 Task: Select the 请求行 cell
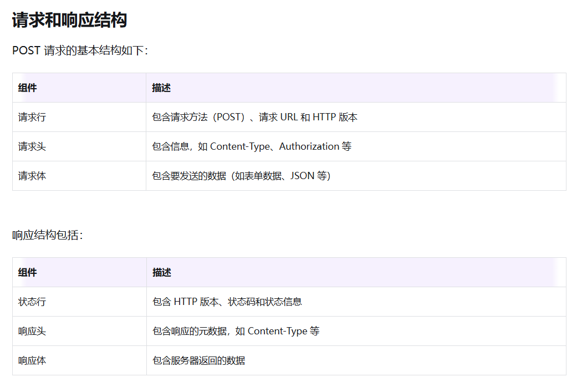(32, 117)
